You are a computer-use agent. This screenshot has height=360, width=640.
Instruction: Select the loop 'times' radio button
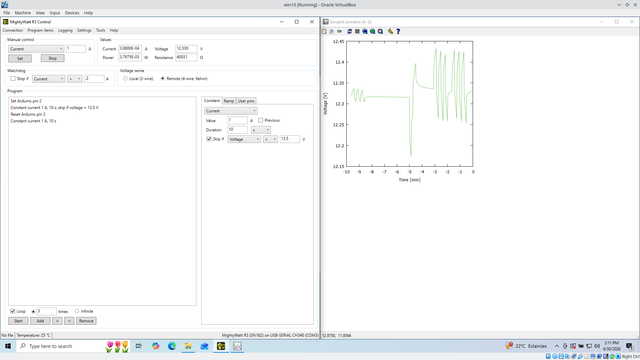pyautogui.click(x=33, y=311)
